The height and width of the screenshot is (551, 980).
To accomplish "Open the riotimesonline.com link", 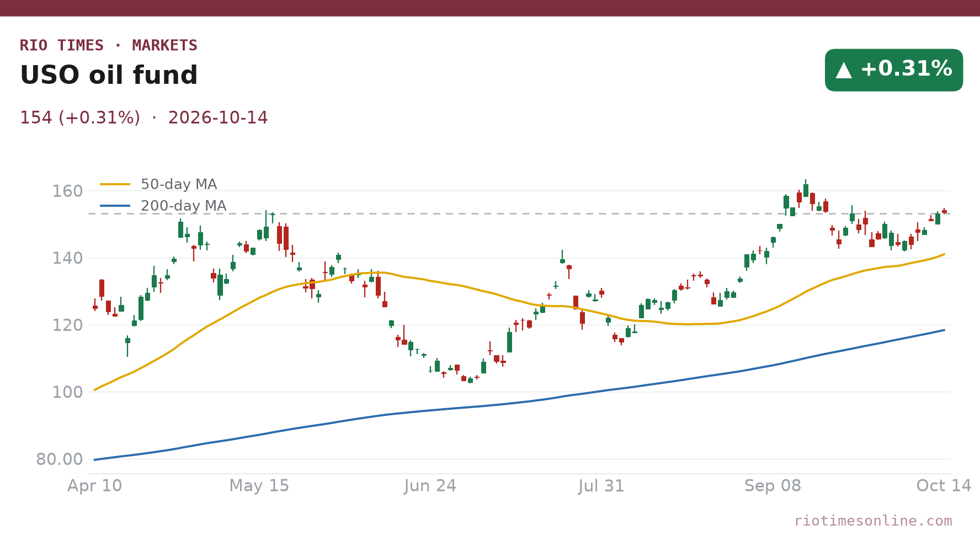I will (873, 521).
